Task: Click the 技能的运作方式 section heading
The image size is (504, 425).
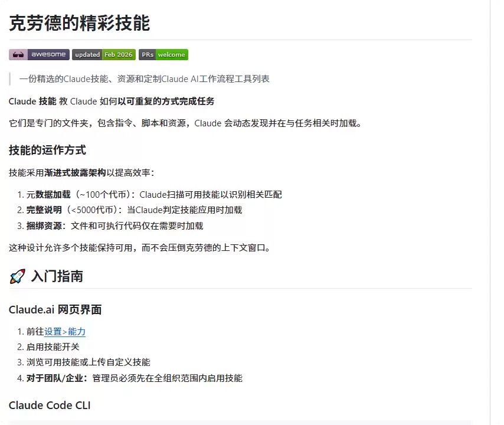Action: click(x=47, y=150)
